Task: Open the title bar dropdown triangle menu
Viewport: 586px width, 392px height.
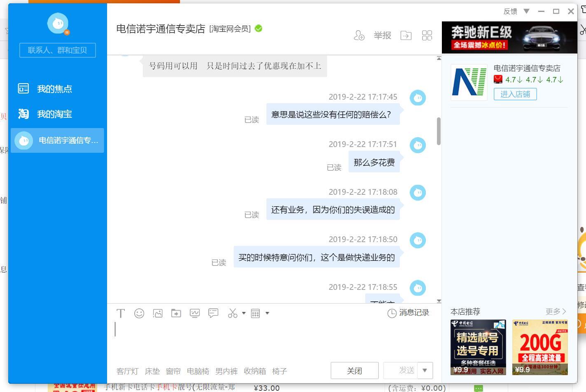Action: (x=526, y=11)
